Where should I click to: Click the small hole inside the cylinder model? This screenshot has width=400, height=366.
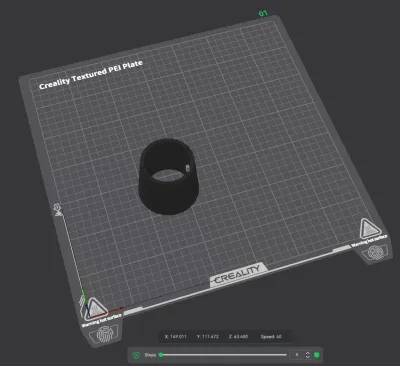(x=188, y=167)
